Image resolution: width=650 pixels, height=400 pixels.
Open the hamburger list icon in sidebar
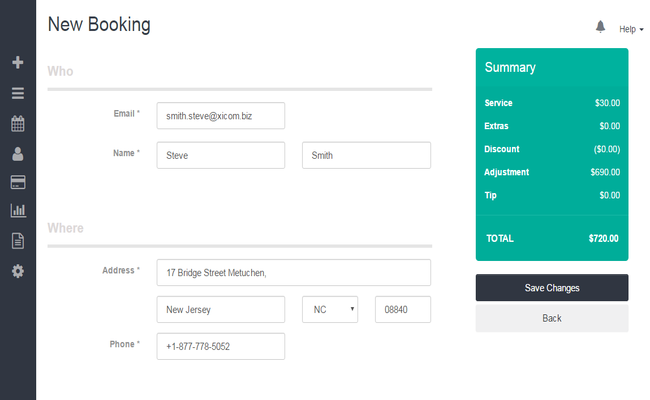pyautogui.click(x=17, y=93)
